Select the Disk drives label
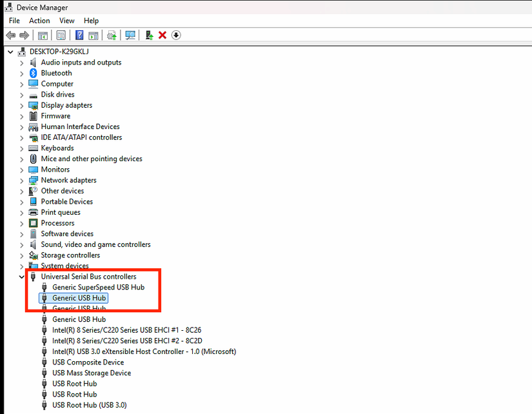 pos(57,94)
